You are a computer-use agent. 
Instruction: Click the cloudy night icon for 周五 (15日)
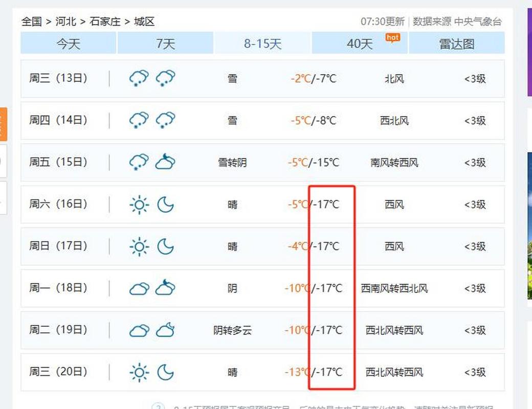(x=166, y=162)
